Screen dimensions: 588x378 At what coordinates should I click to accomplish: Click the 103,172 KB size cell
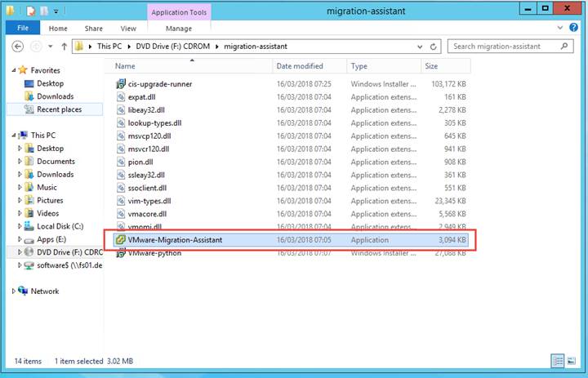448,84
